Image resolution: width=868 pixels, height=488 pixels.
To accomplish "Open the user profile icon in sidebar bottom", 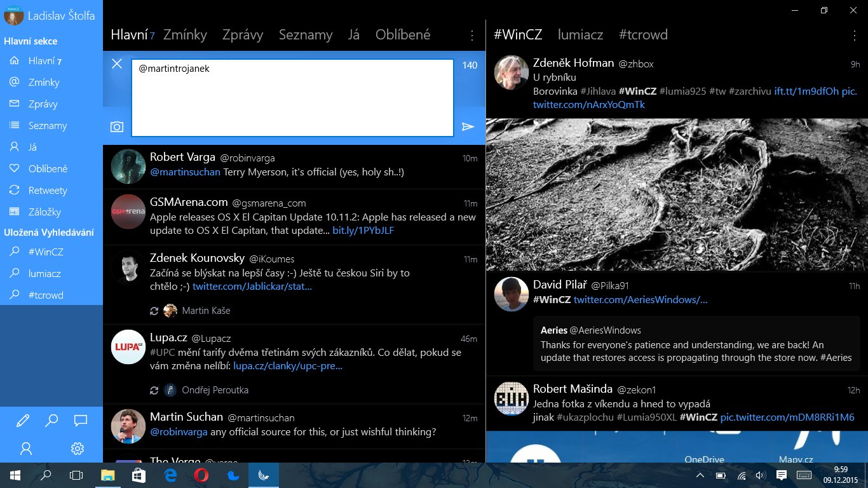I will (x=26, y=449).
